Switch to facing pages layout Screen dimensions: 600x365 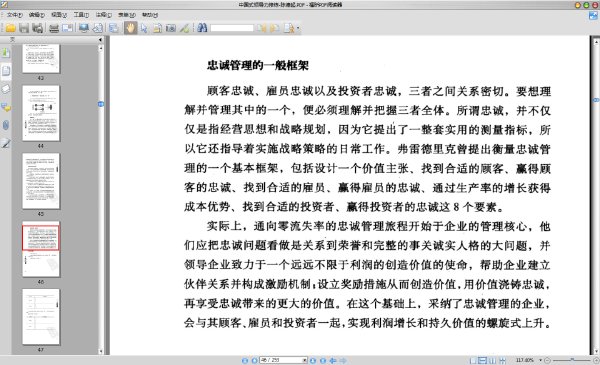pyautogui.click(x=492, y=360)
